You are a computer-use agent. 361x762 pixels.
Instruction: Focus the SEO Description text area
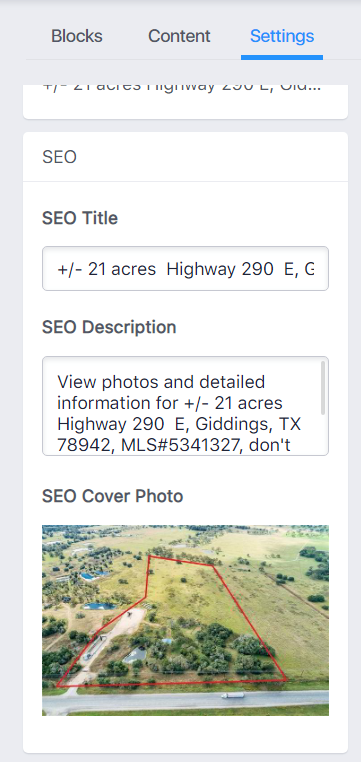click(x=185, y=406)
